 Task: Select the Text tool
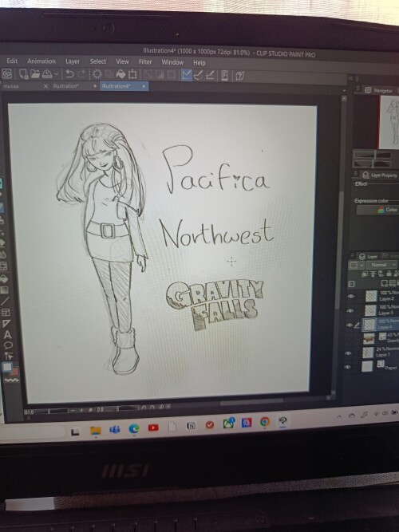tap(7, 335)
